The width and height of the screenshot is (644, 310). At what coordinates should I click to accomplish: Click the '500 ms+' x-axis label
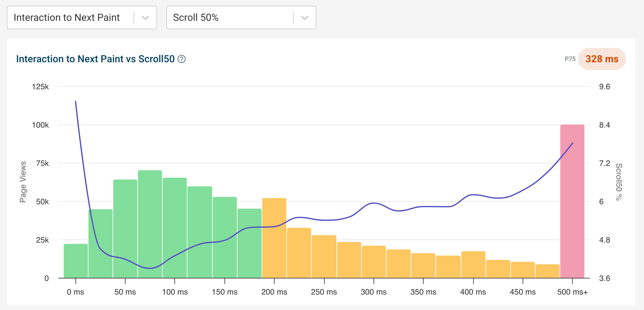tap(572, 292)
